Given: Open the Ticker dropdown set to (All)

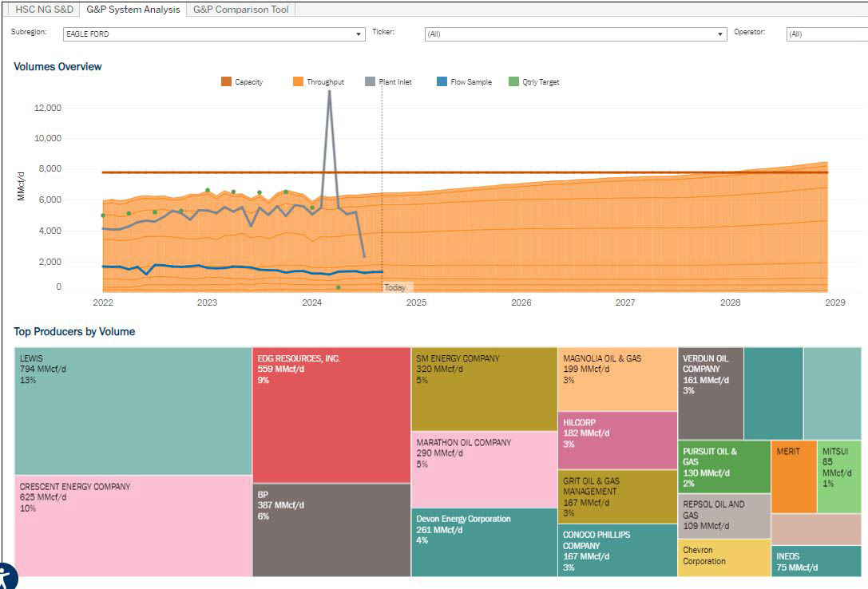Looking at the screenshot, I should coord(576,34).
